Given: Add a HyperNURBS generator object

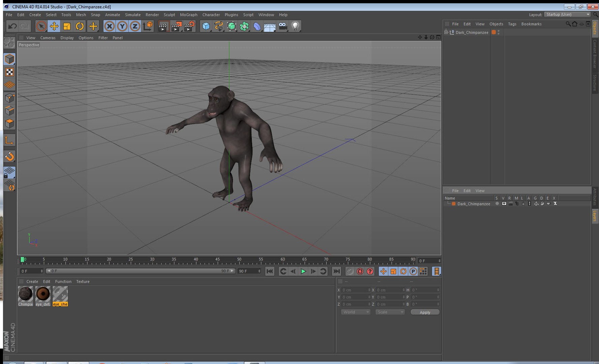Looking at the screenshot, I should [231, 26].
